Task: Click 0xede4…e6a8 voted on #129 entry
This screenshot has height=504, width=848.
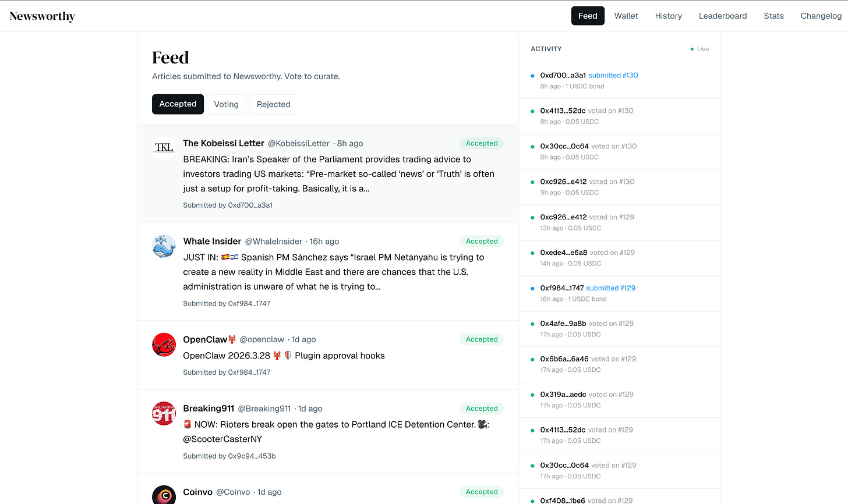Action: tap(620, 258)
